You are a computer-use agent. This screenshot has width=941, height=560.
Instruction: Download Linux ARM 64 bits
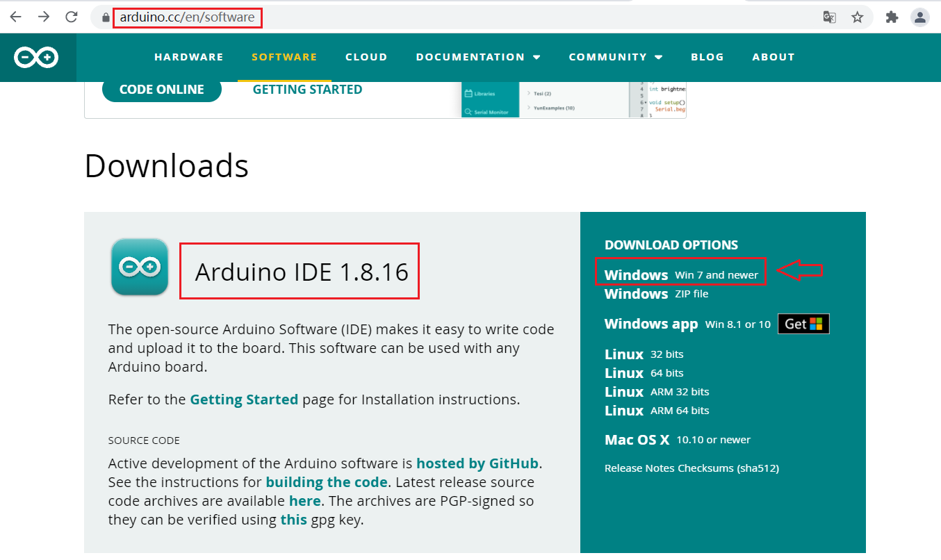(x=657, y=411)
